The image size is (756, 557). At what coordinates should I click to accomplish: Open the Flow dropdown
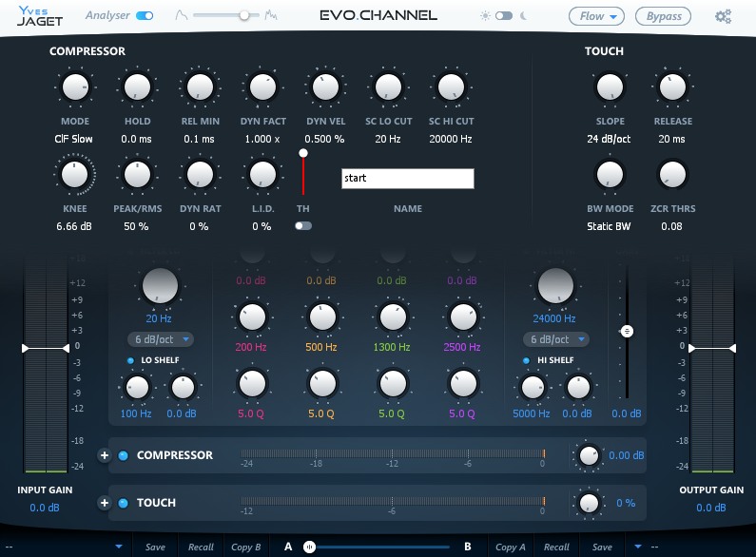coord(596,16)
